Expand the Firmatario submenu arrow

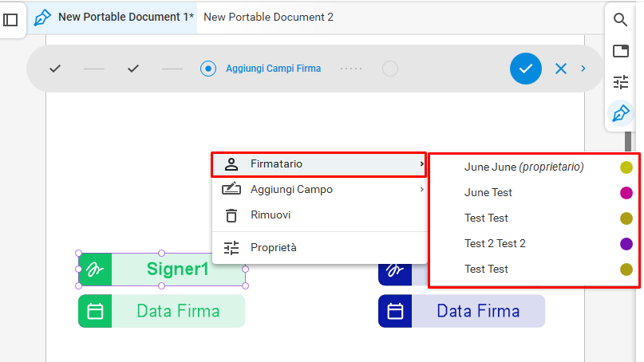421,163
